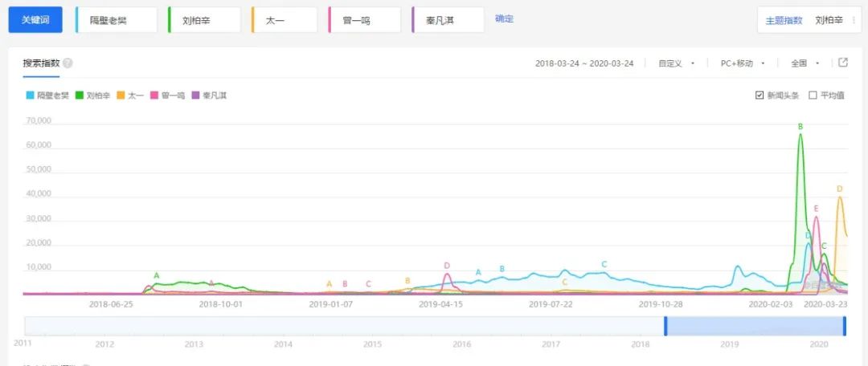
Task: Click the orange news marker D at far right
Action: [839, 189]
